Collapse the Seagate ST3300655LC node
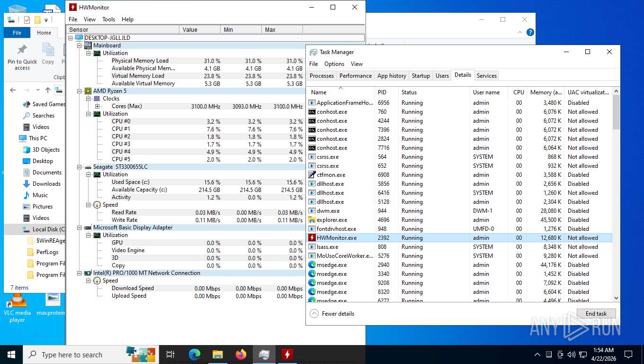The height and width of the screenshot is (364, 644). pyautogui.click(x=80, y=167)
